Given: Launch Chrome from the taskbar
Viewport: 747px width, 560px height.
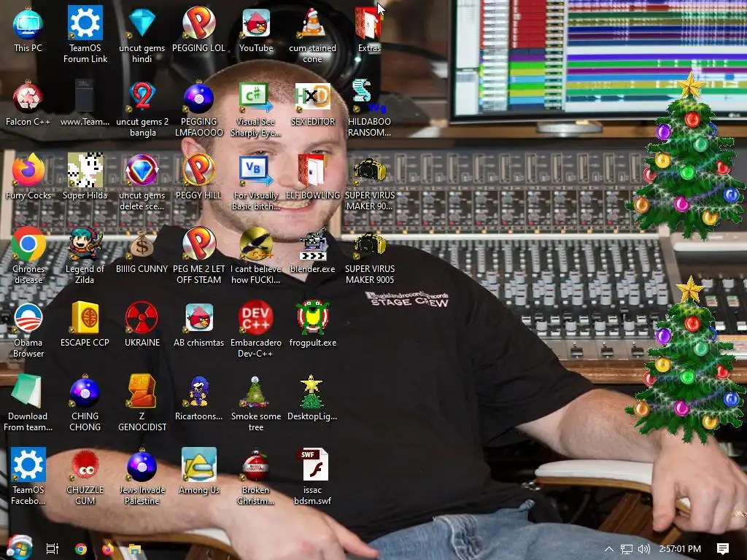Looking at the screenshot, I should click(x=81, y=549).
